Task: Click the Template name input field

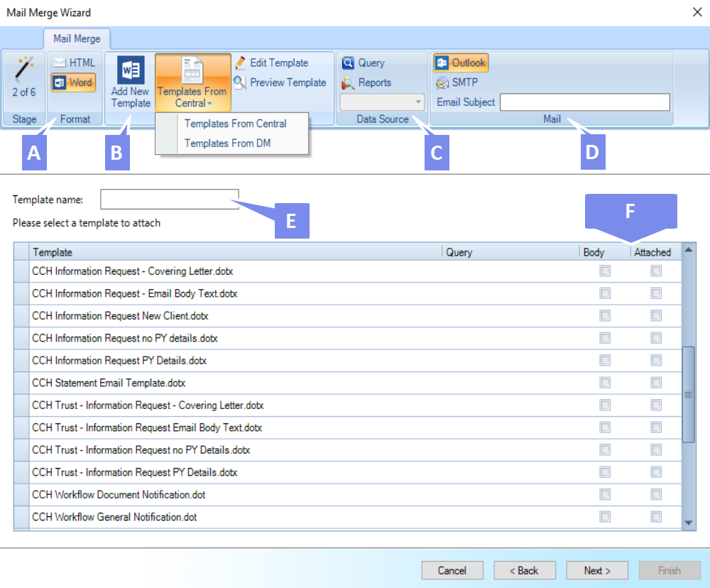Action: coord(170,200)
